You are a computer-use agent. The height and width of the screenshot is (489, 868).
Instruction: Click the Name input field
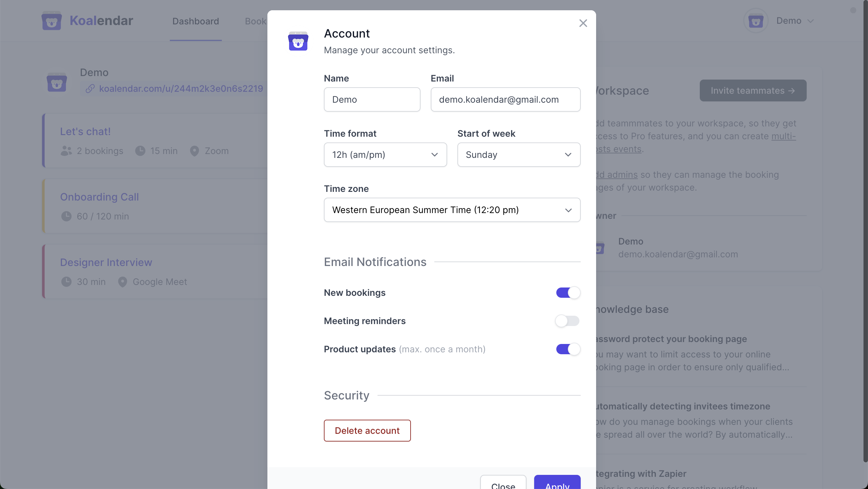click(372, 99)
